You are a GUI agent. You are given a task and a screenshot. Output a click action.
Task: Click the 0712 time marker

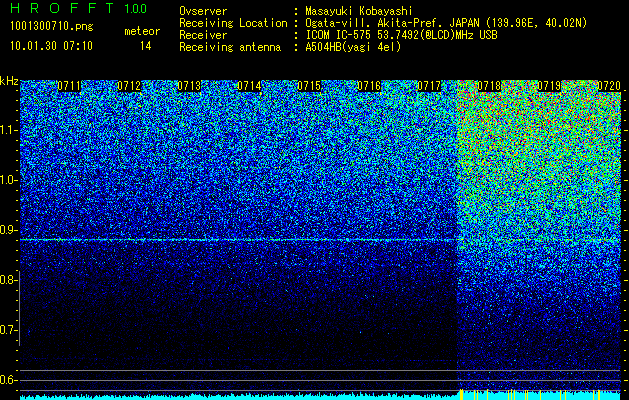click(129, 86)
